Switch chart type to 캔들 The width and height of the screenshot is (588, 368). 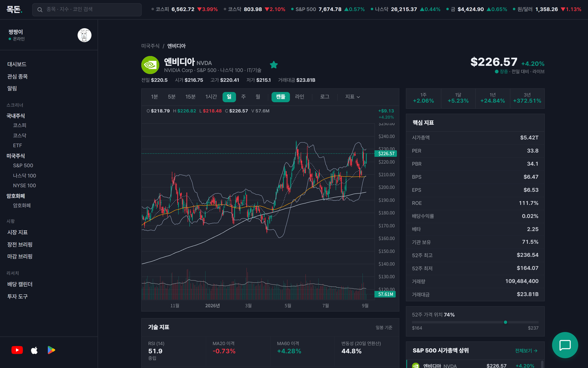click(281, 97)
